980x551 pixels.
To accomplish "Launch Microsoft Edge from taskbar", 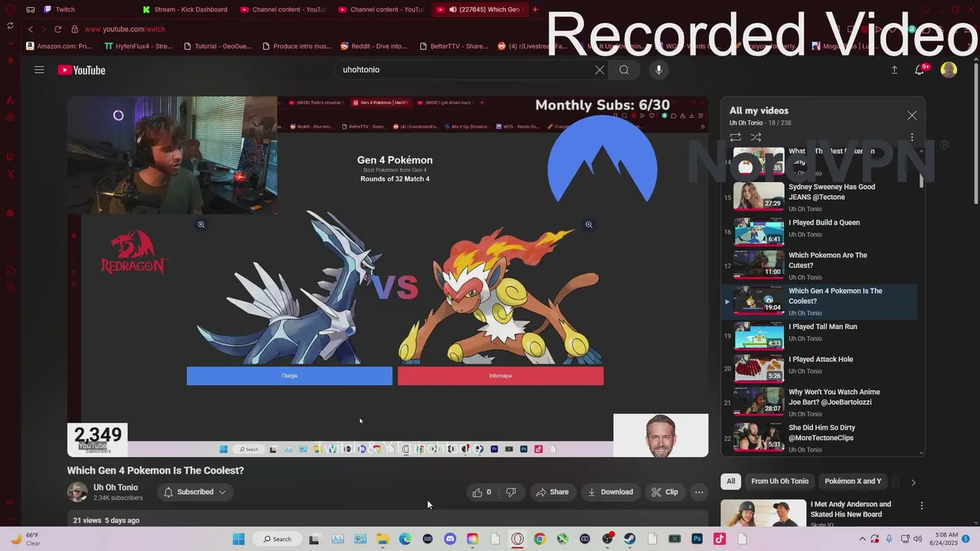I will point(404,539).
